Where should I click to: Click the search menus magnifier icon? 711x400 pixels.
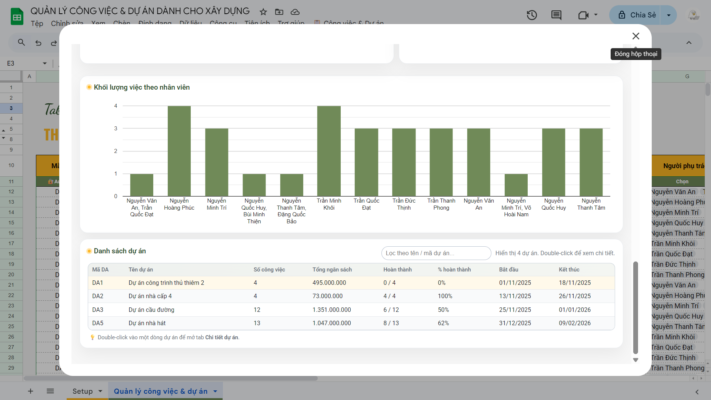[23, 42]
